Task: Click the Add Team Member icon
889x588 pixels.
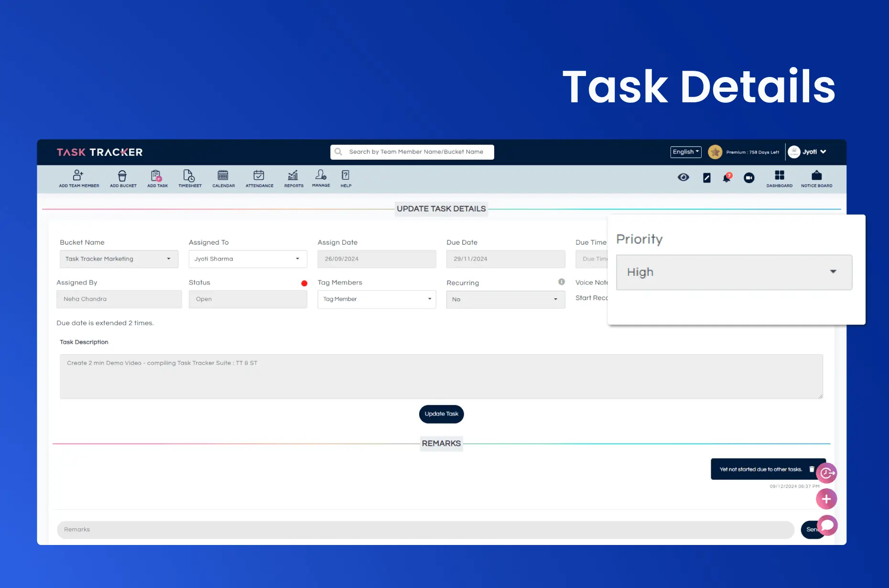Action: pos(78,176)
